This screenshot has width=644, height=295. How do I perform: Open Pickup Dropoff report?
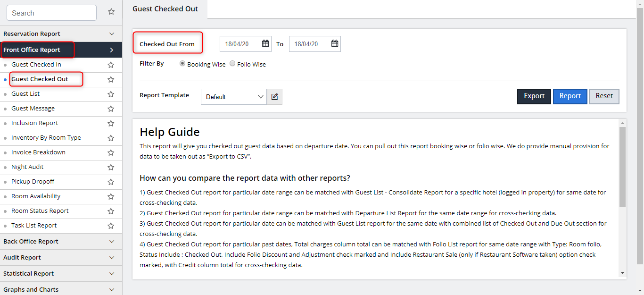(x=33, y=182)
